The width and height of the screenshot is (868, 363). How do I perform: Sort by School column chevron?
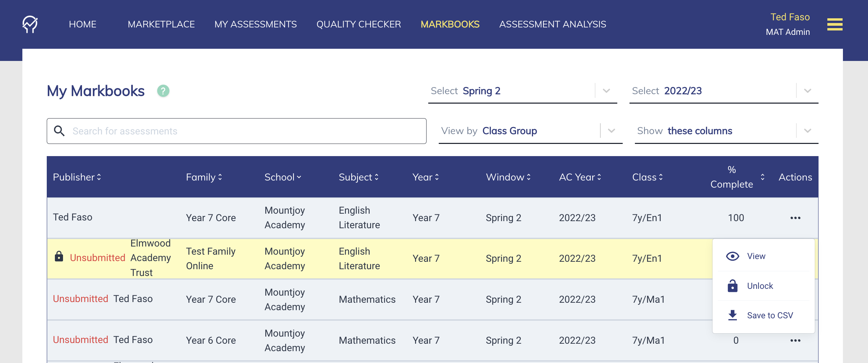point(299,177)
